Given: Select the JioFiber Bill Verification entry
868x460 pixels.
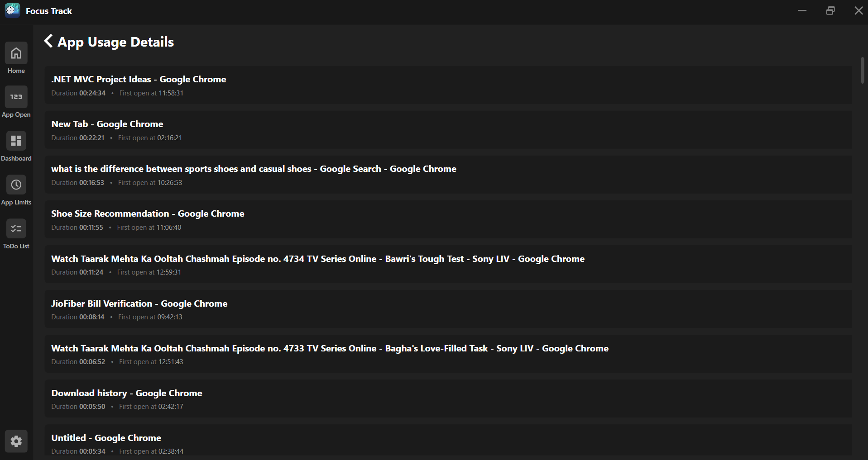Looking at the screenshot, I should pos(448,309).
